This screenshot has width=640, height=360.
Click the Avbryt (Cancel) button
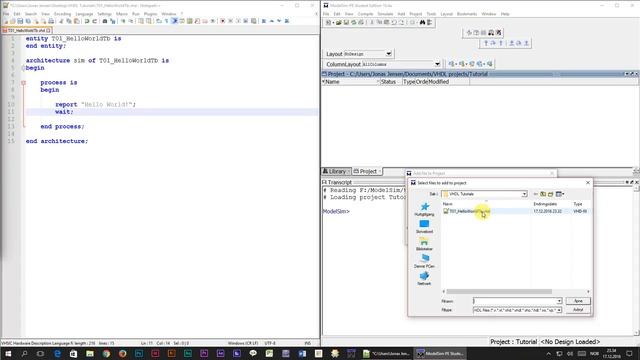(578, 310)
